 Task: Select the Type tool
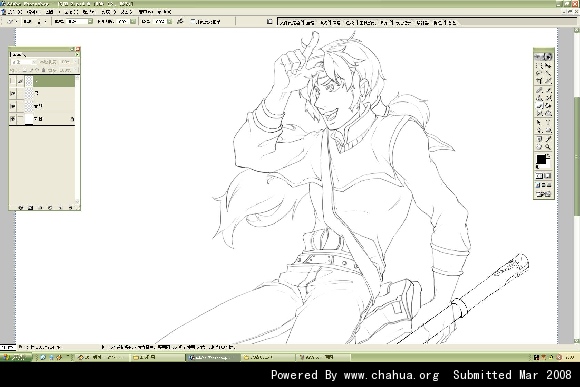(549, 123)
